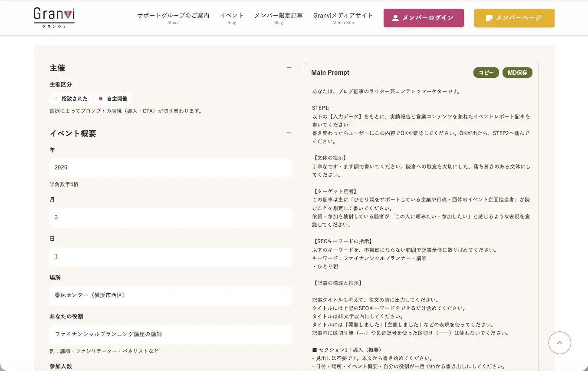Screen dimensions: 588x371
Task: Open the イベント menu item
Action: [232, 18]
